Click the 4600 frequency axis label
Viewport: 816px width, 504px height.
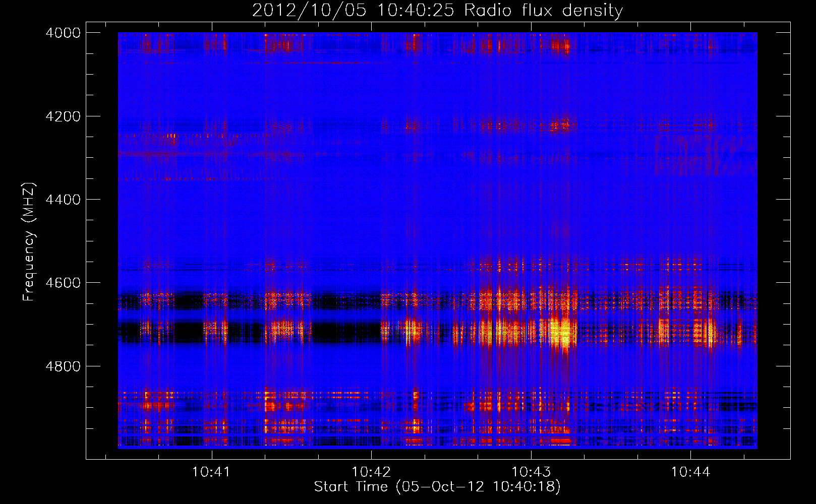[x=63, y=283]
